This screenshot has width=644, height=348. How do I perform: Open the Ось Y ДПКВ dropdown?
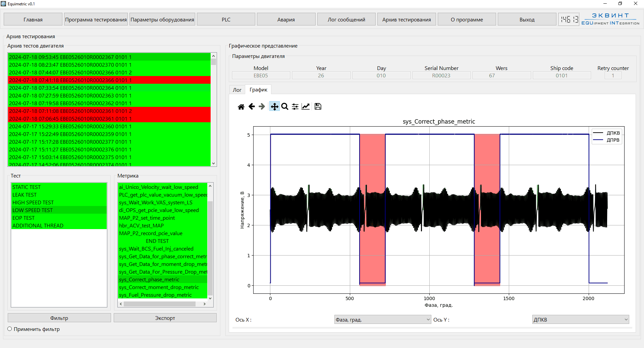[x=580, y=320]
